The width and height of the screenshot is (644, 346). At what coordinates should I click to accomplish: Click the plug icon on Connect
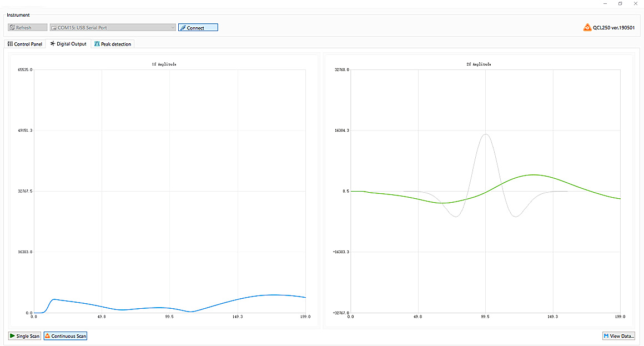pos(183,28)
